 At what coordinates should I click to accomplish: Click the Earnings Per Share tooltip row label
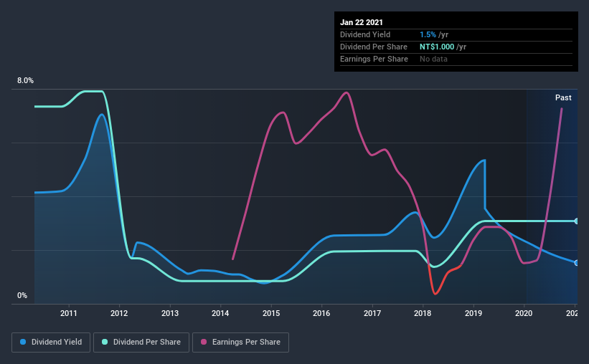point(374,59)
